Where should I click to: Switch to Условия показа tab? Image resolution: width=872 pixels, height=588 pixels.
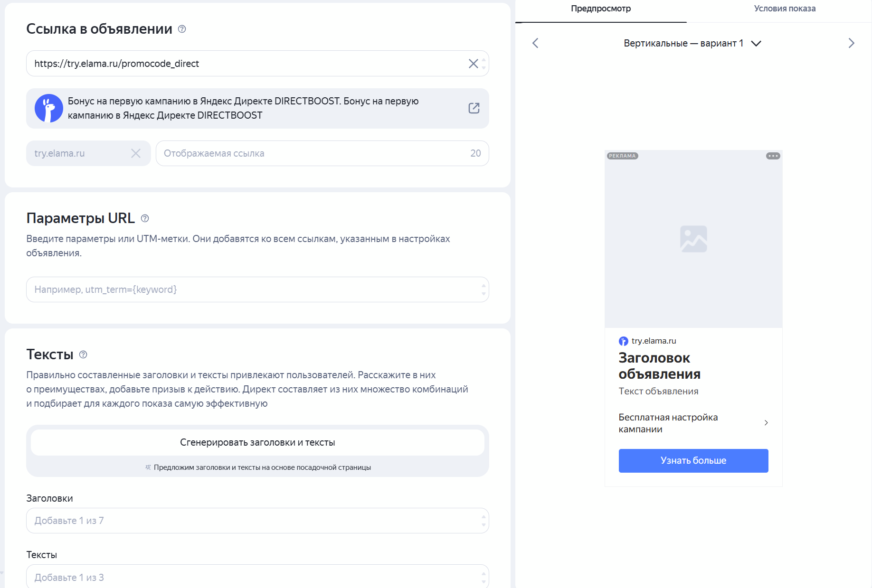click(785, 9)
